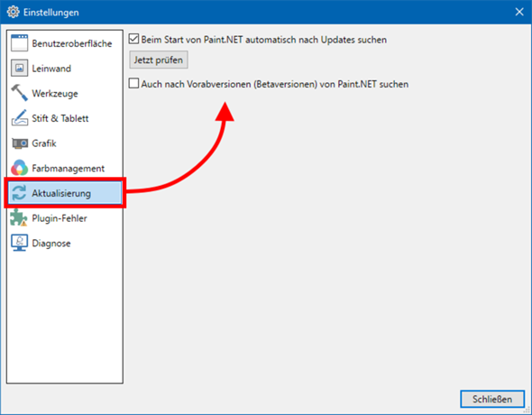This screenshot has height=415, width=532.
Task: Click the Stift & Tablett pen icon
Action: [19, 118]
